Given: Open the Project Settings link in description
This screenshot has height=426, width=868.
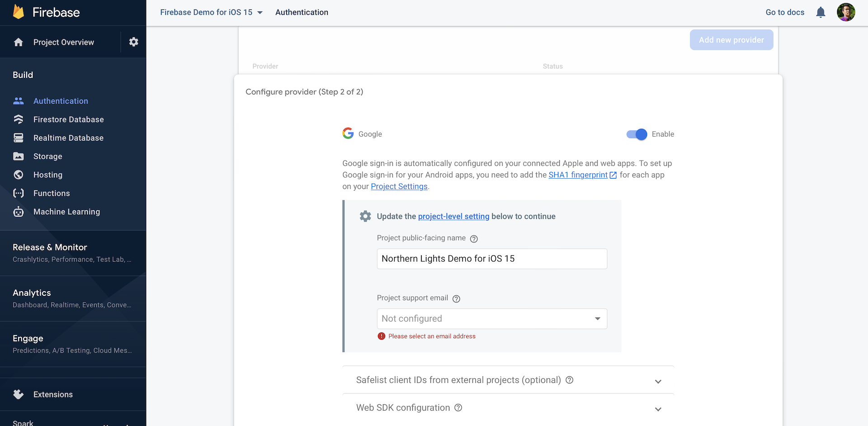Looking at the screenshot, I should click(399, 187).
